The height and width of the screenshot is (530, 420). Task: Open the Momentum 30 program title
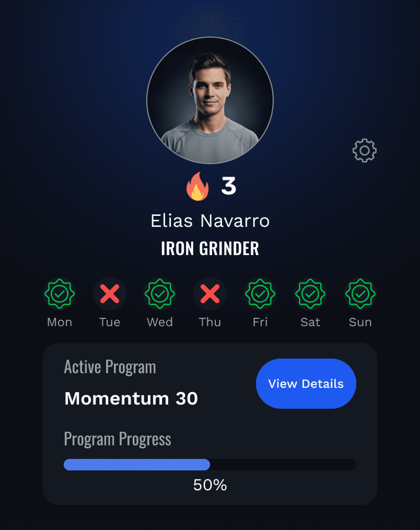click(131, 399)
